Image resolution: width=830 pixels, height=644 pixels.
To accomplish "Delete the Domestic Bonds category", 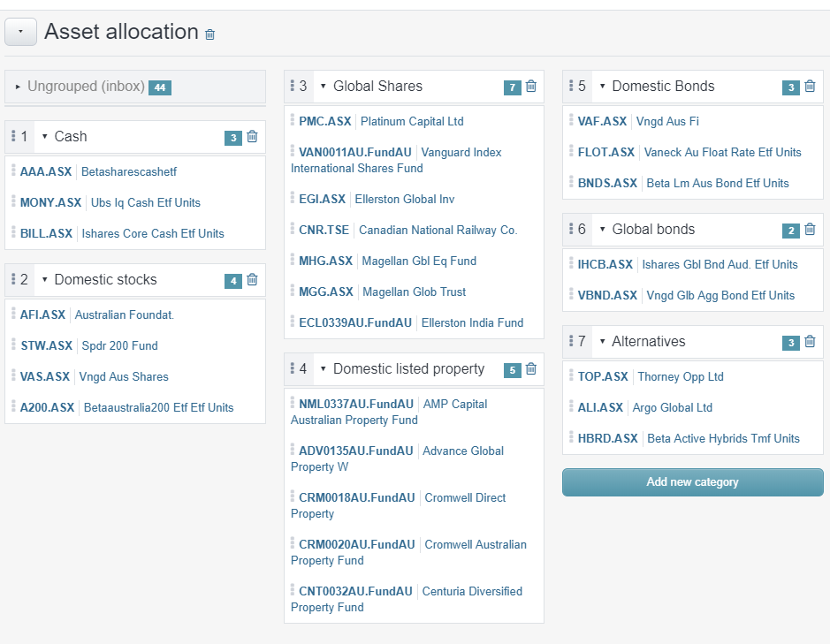I will pyautogui.click(x=810, y=86).
